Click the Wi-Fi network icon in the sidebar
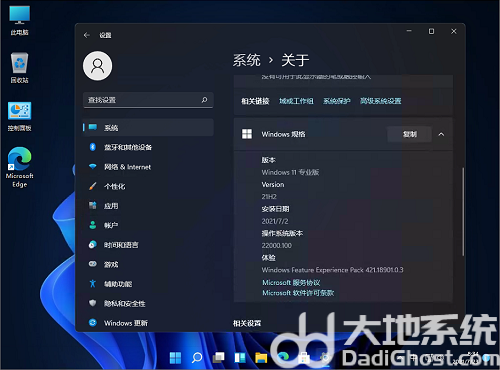This screenshot has height=370, width=500. [93, 166]
